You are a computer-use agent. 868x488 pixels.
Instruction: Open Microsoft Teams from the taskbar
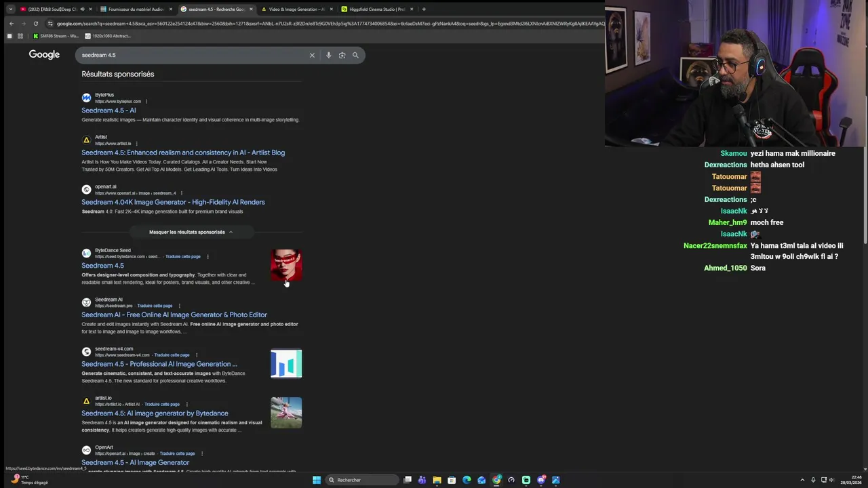pyautogui.click(x=422, y=480)
